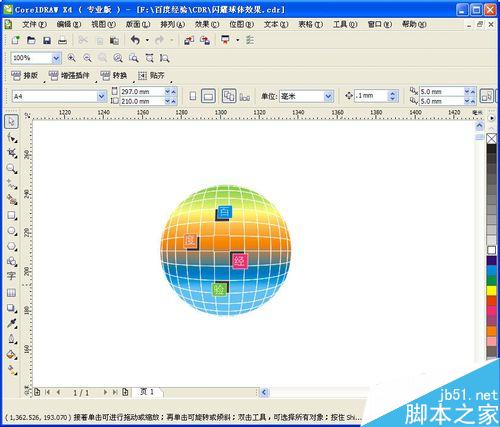Viewport: 500px width, 427px height.
Task: Select the Rectangle tool
Action: pyautogui.click(x=12, y=215)
